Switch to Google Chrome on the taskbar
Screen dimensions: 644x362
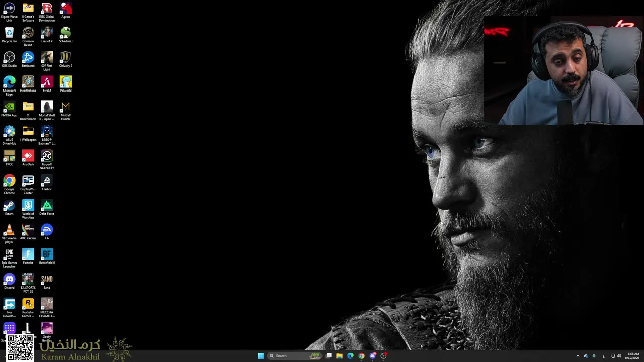click(361, 356)
